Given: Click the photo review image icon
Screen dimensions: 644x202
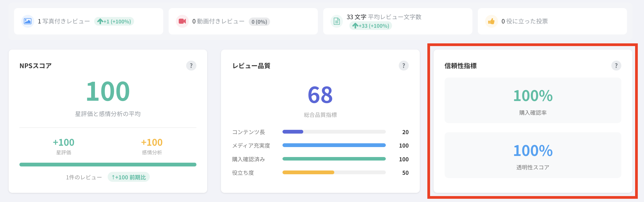Looking at the screenshot, I should (28, 21).
